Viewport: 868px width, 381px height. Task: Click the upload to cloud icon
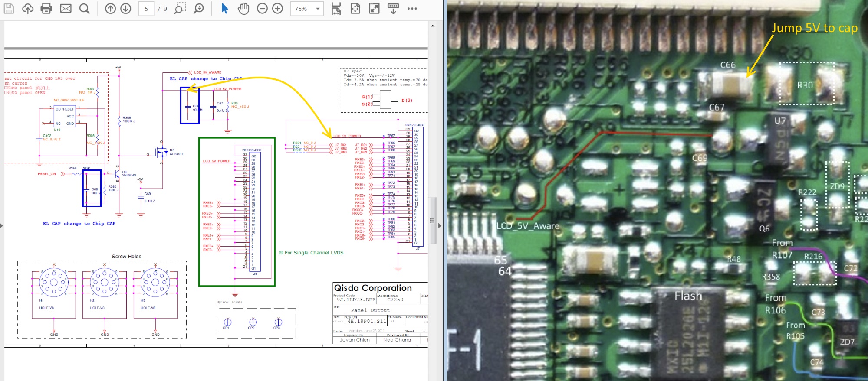tap(28, 9)
